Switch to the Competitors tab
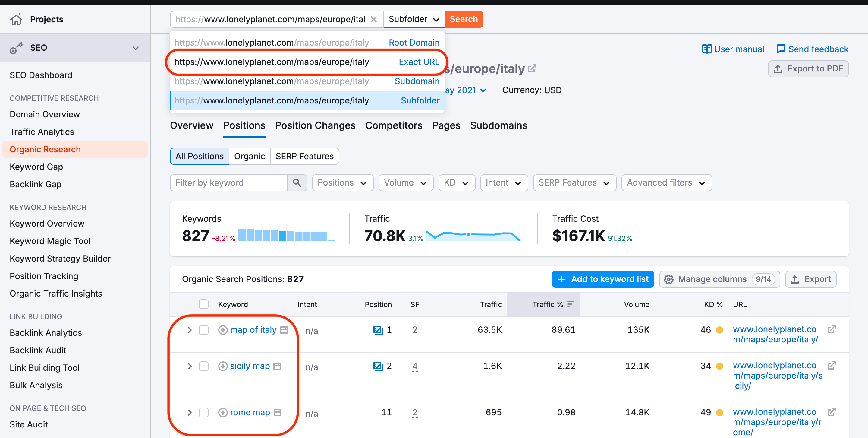Image resolution: width=868 pixels, height=438 pixels. (394, 125)
